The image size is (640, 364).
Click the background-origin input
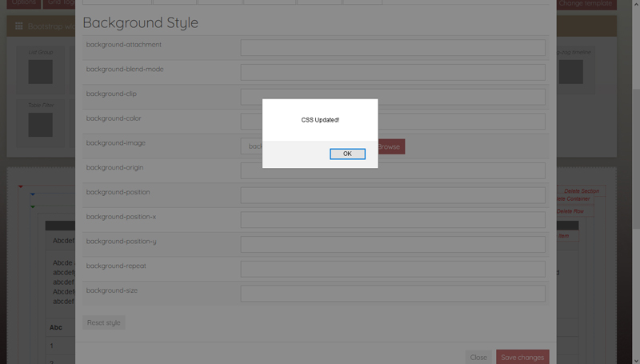point(392,170)
